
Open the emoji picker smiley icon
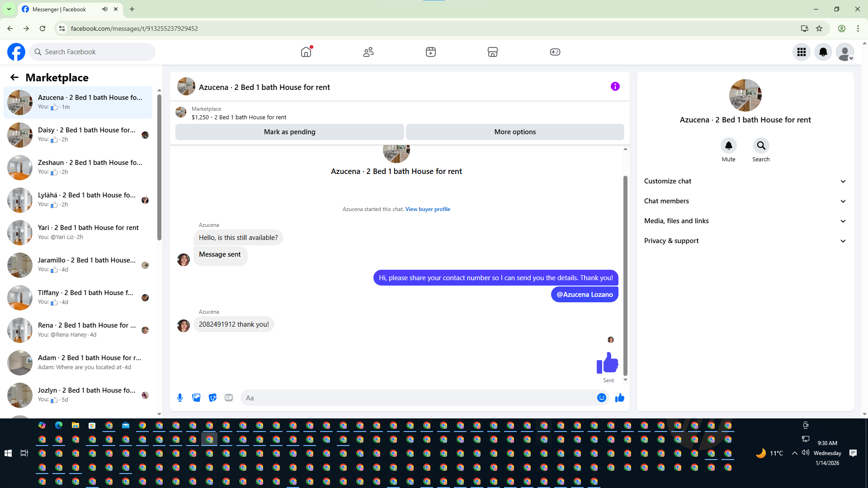click(601, 398)
